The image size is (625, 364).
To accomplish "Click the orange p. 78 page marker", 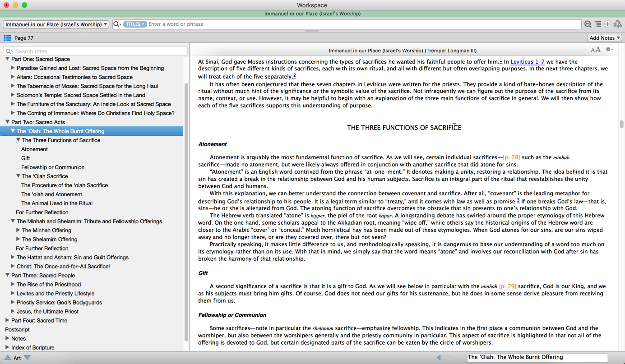I will pyautogui.click(x=511, y=157).
